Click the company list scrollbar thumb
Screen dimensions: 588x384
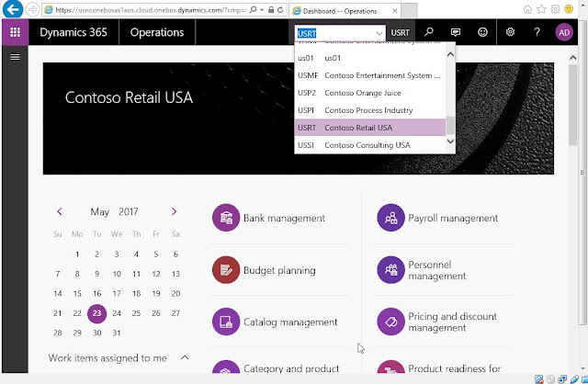click(450, 125)
